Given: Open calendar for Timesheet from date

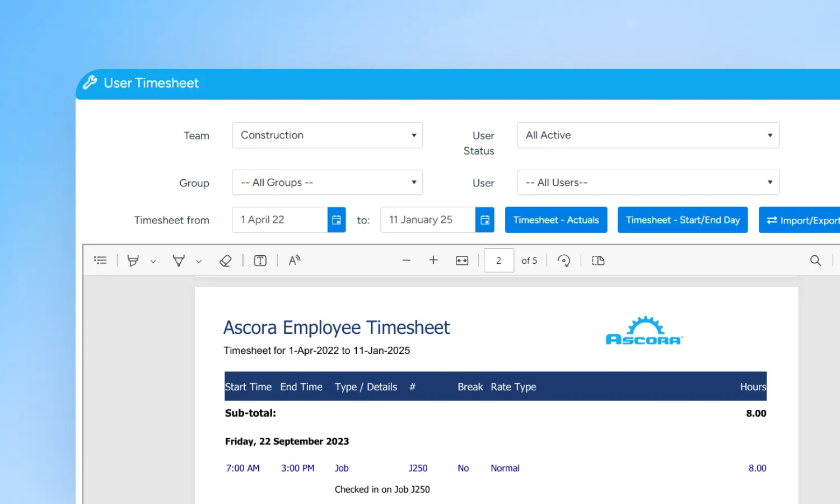Looking at the screenshot, I should 337,220.
